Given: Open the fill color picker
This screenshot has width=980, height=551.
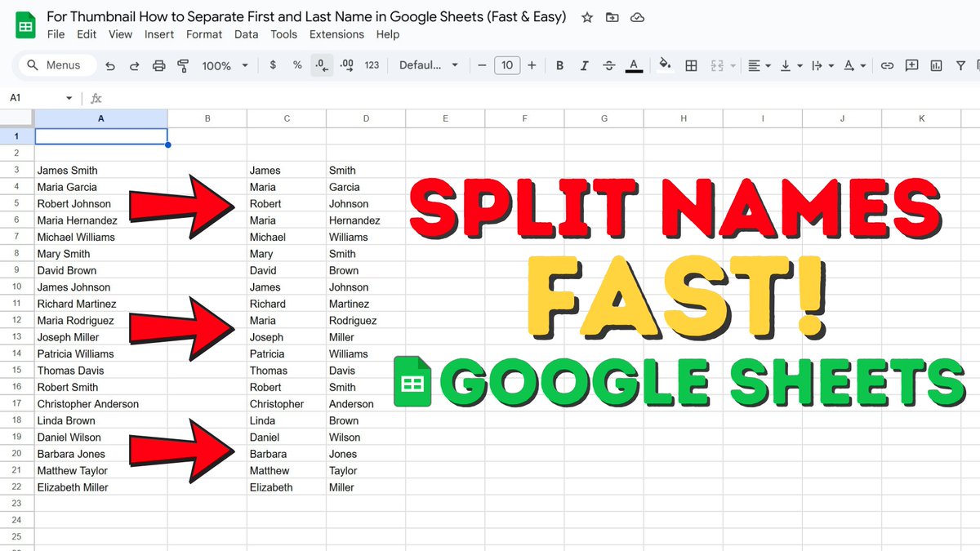Looking at the screenshot, I should pos(666,65).
